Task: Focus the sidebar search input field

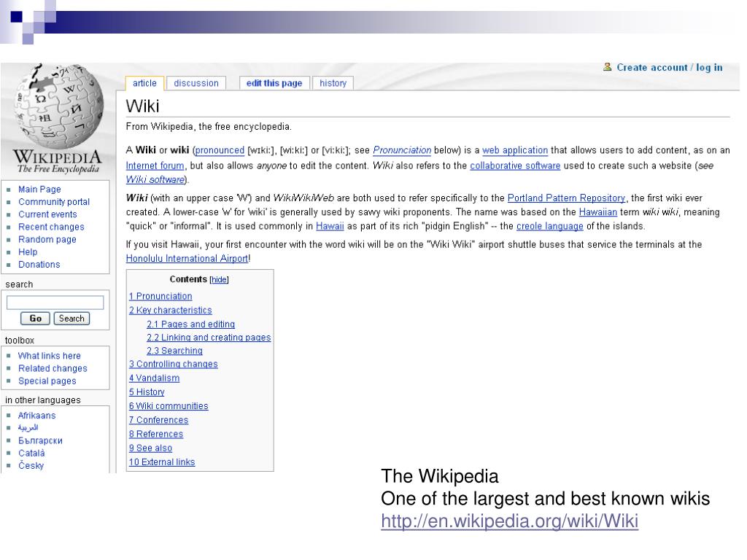Action: [x=55, y=303]
